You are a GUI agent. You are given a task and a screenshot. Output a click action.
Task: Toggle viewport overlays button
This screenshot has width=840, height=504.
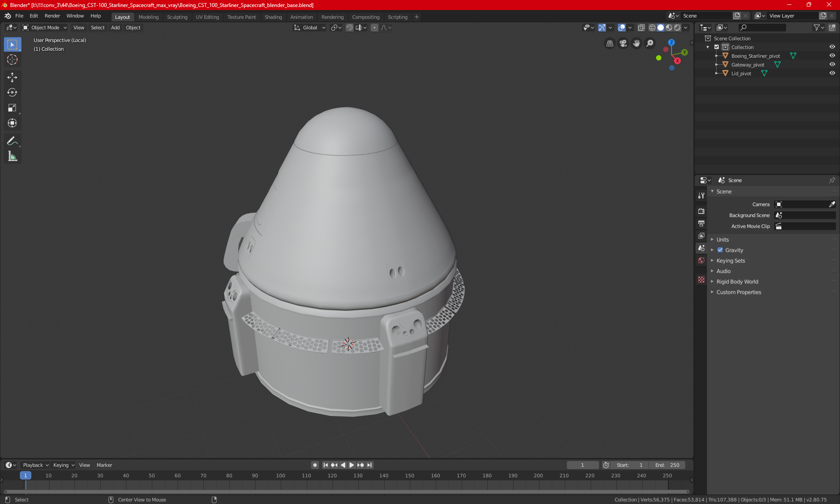622,28
